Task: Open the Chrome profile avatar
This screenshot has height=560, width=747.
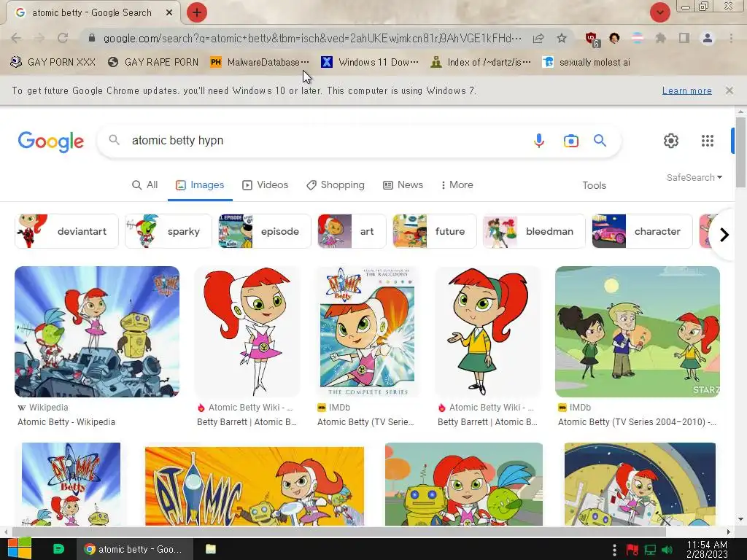Action: click(x=708, y=38)
